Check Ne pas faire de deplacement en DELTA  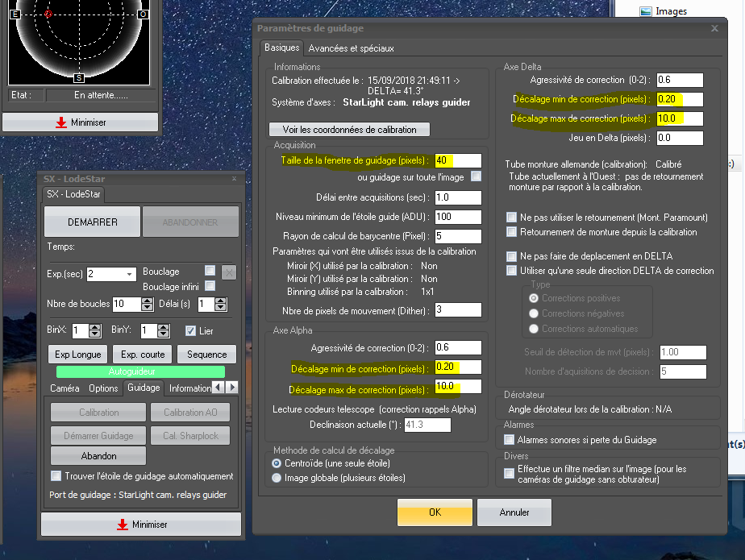pos(511,256)
